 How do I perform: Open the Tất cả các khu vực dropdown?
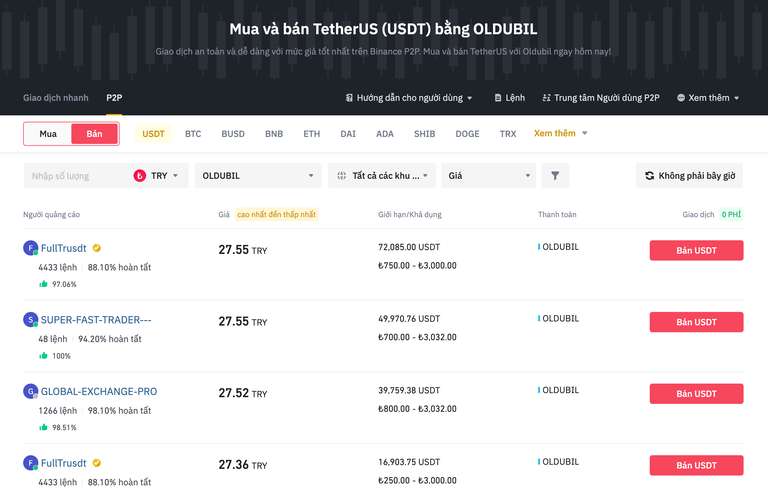(382, 176)
